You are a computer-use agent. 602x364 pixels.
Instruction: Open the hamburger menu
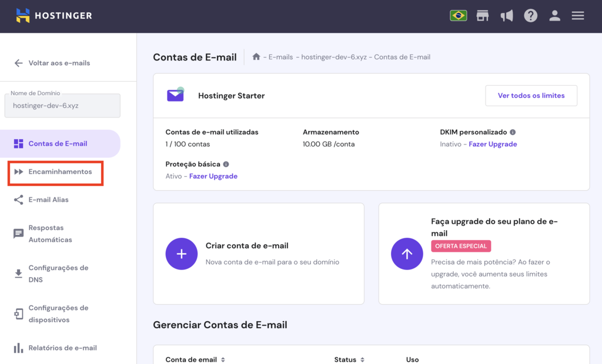[578, 16]
